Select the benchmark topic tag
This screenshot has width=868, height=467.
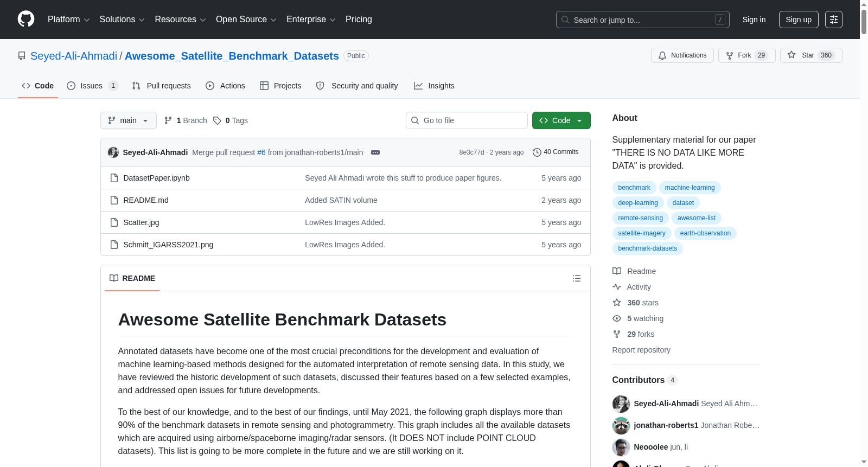(634, 188)
